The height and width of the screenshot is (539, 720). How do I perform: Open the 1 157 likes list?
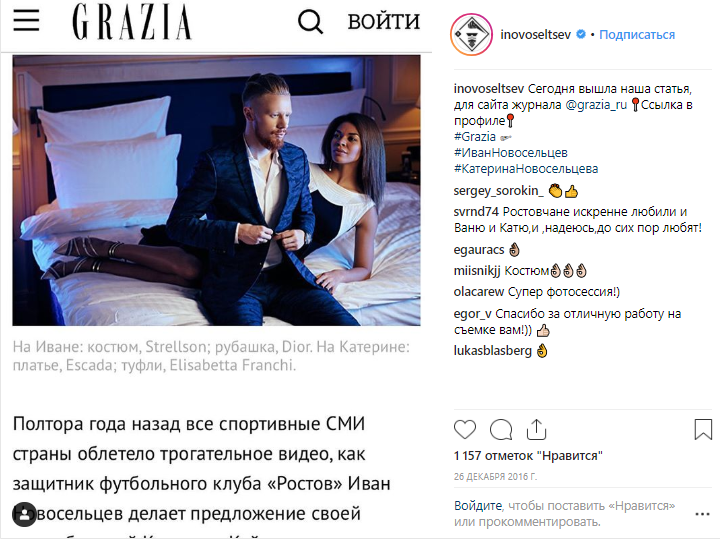click(x=528, y=456)
